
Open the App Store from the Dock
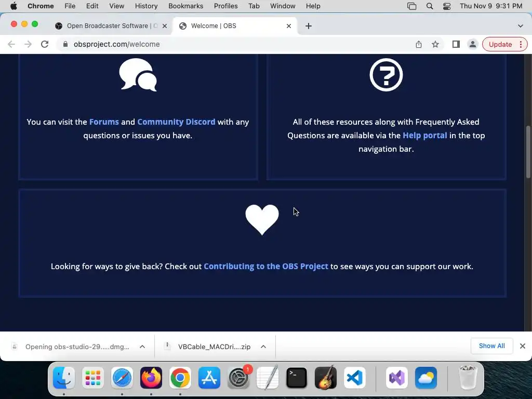click(209, 378)
